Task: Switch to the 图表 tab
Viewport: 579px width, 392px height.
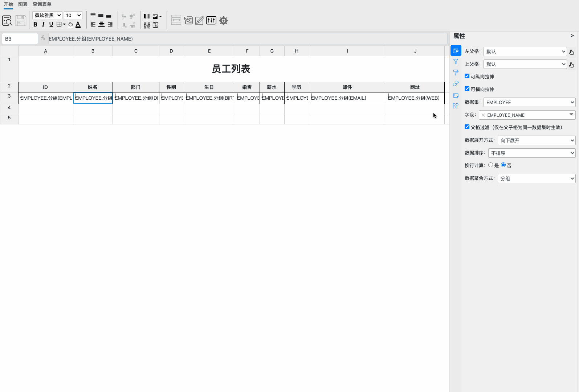Action: point(23,4)
